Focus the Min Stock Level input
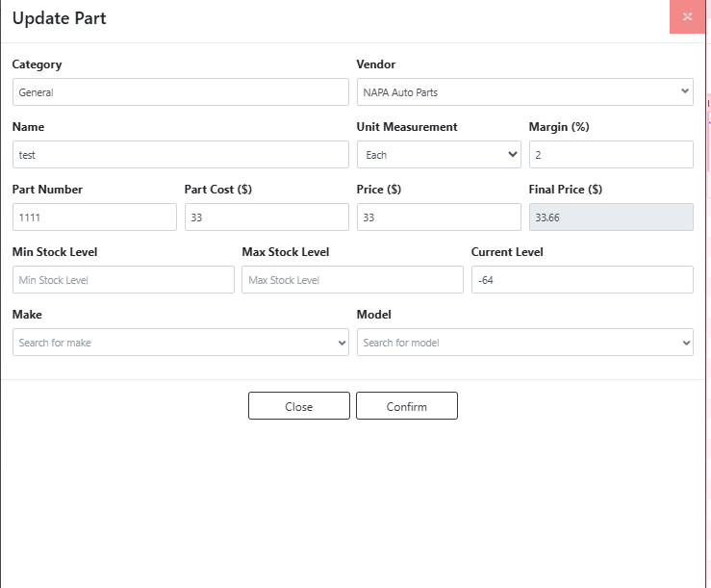 (x=123, y=280)
